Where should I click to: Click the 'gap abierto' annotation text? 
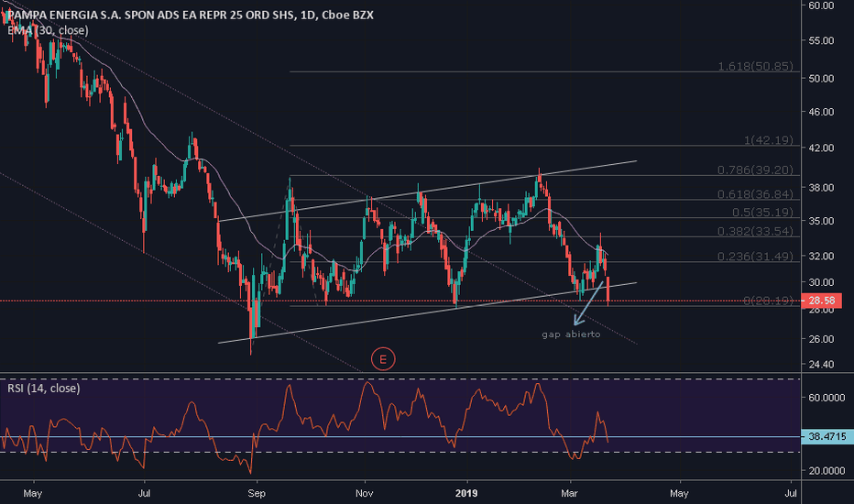click(x=572, y=334)
